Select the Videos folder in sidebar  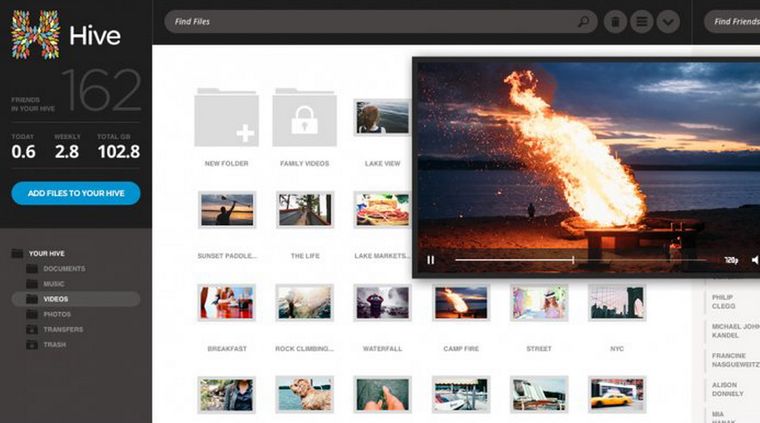tap(76, 299)
